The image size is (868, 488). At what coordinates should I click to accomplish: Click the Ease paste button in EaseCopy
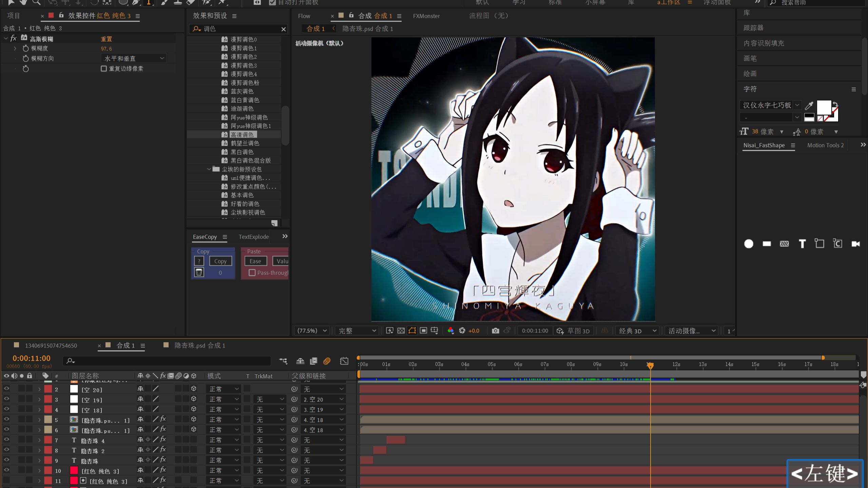tap(255, 261)
